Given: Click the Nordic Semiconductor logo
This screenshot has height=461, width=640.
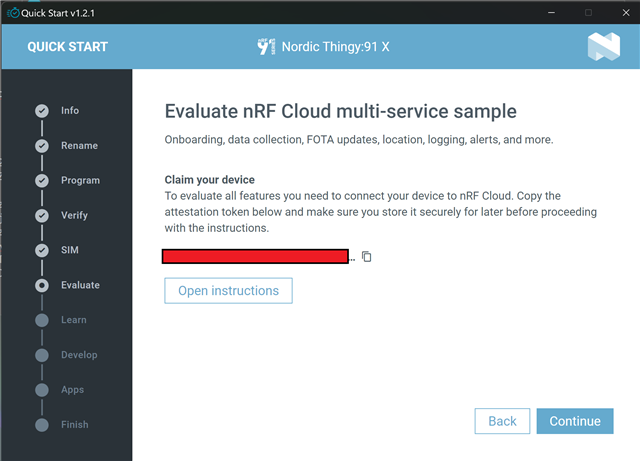Looking at the screenshot, I should click(x=604, y=47).
